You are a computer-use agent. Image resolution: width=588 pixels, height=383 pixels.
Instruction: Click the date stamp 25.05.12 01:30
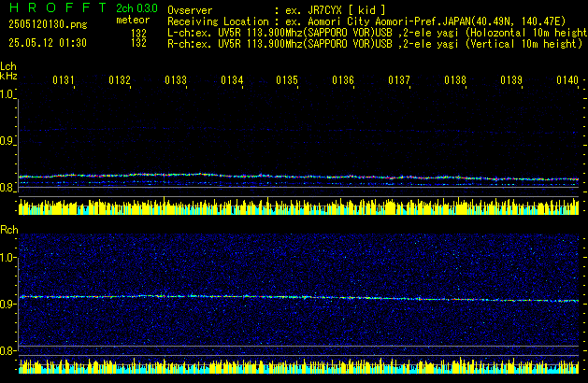point(48,43)
